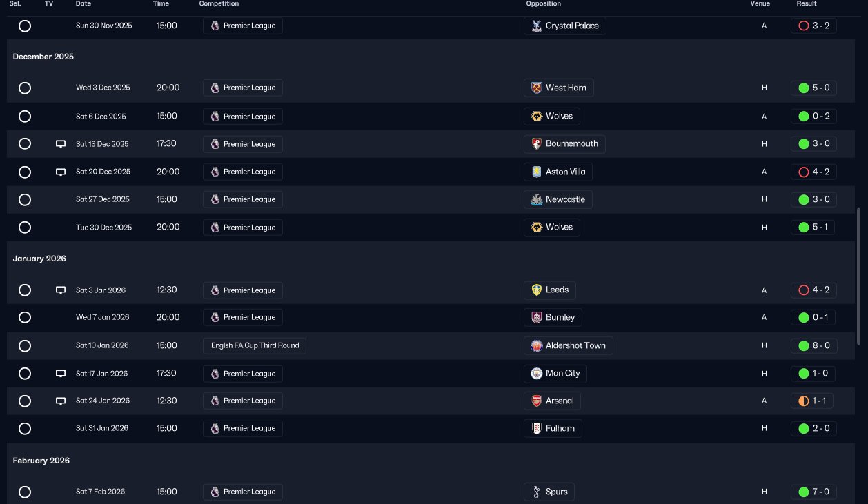Open the English FA Cup Third Round competition
Image resolution: width=868 pixels, height=504 pixels.
pyautogui.click(x=255, y=345)
